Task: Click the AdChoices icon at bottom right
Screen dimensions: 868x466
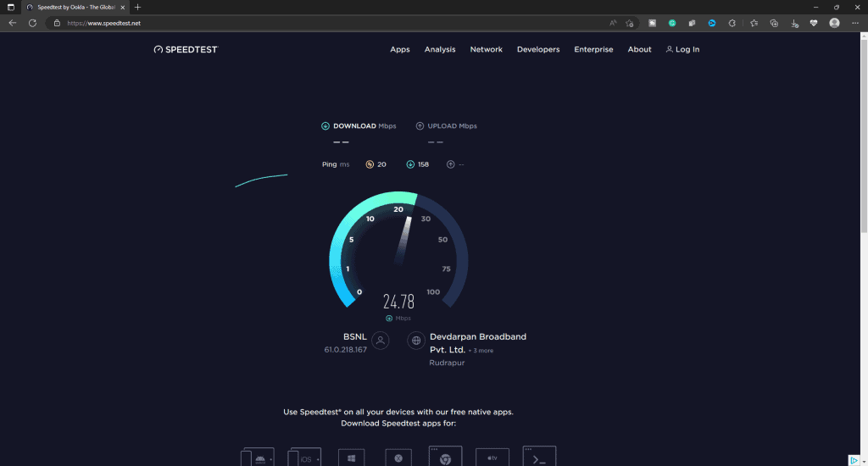Action: coord(854,460)
